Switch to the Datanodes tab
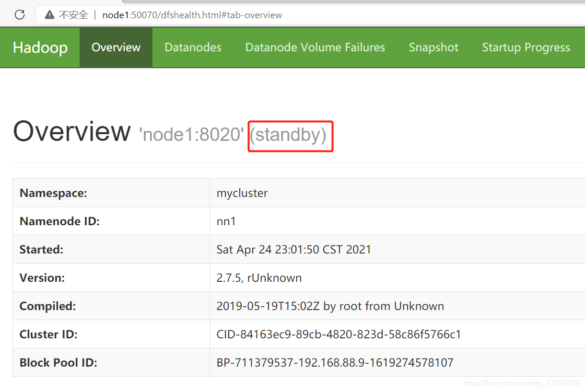This screenshot has height=392, width=585. (x=193, y=47)
